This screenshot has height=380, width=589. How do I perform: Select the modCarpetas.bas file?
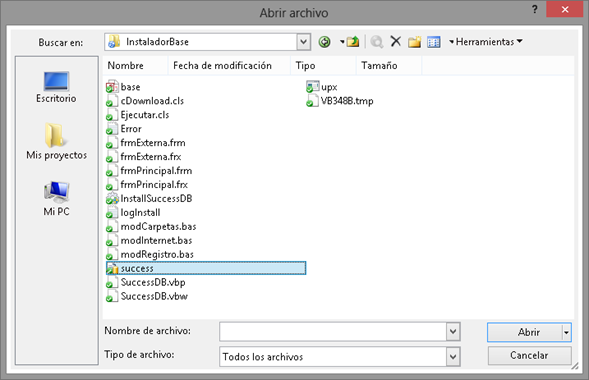pos(151,226)
